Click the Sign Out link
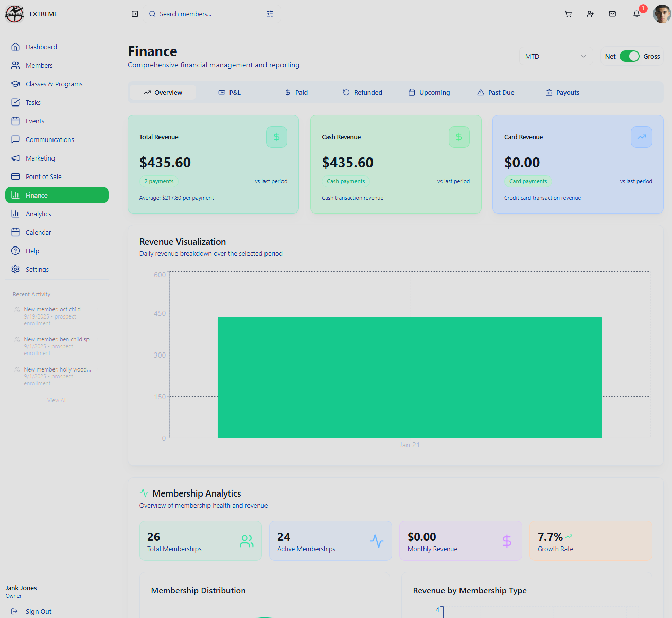The image size is (672, 618). (x=39, y=611)
